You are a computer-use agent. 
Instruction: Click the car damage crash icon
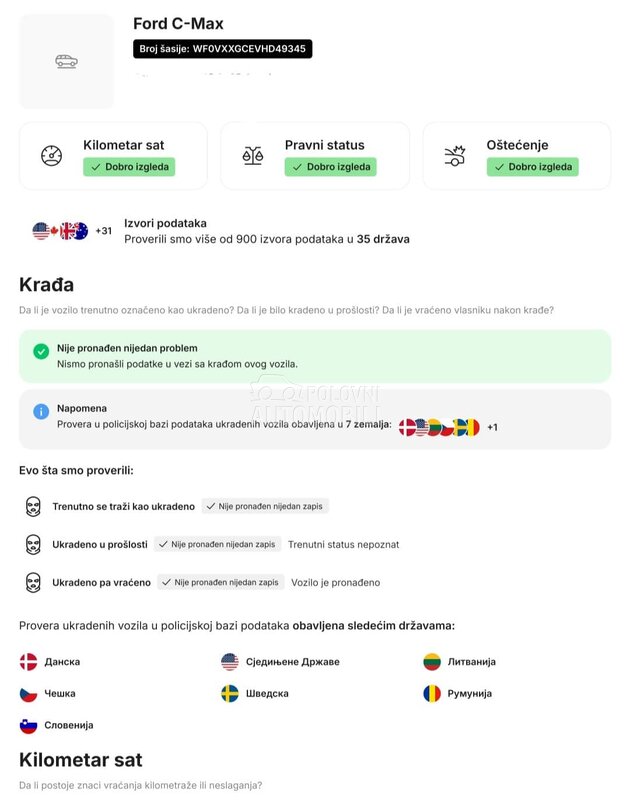pyautogui.click(x=455, y=156)
